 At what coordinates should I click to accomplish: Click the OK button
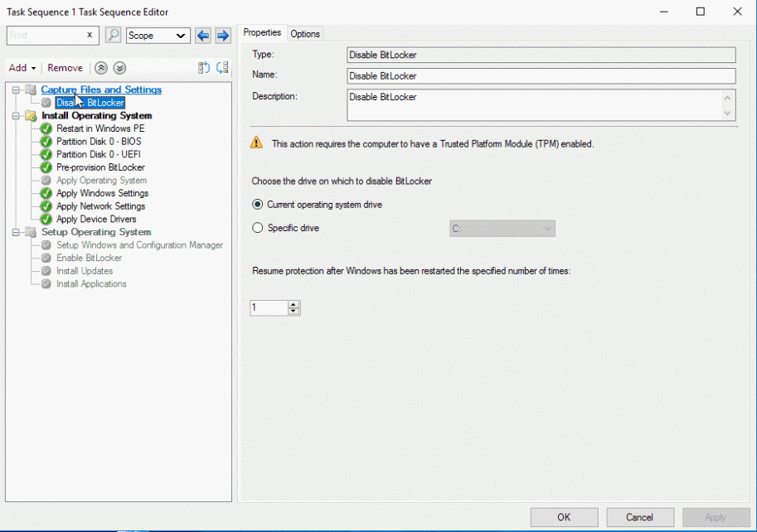pos(564,517)
